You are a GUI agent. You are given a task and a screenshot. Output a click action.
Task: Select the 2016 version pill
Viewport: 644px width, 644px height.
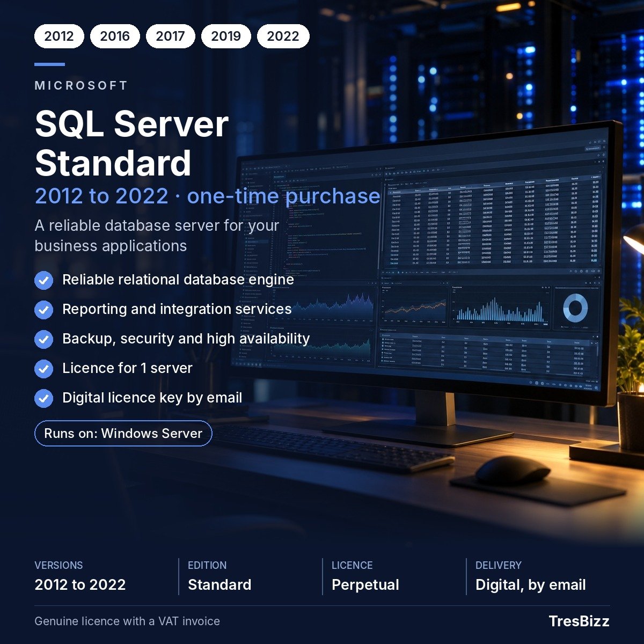pyautogui.click(x=115, y=36)
